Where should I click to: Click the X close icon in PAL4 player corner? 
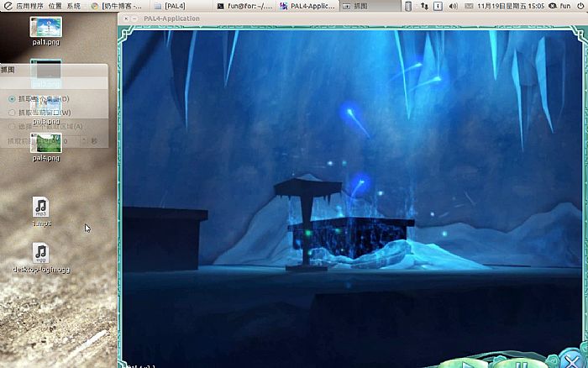click(x=571, y=361)
